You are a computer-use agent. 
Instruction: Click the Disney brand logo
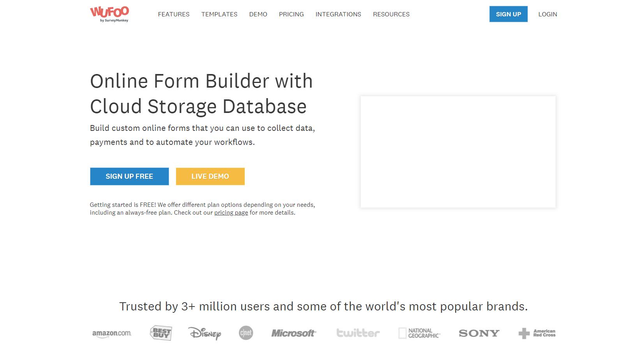pos(205,333)
